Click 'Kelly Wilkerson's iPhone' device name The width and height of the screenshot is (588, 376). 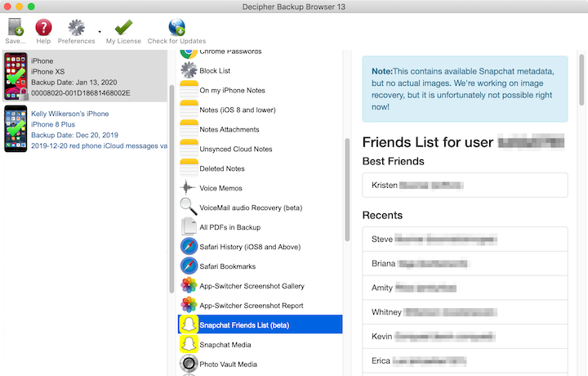[x=69, y=114]
